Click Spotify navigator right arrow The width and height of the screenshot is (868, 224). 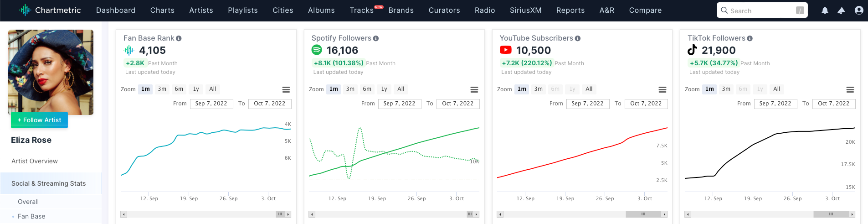point(477,214)
